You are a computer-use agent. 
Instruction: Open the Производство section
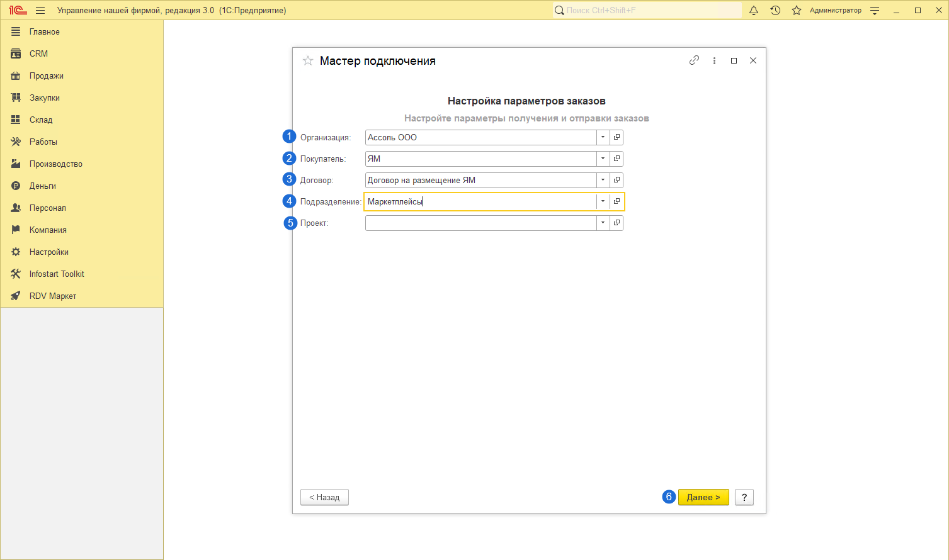pos(82,164)
